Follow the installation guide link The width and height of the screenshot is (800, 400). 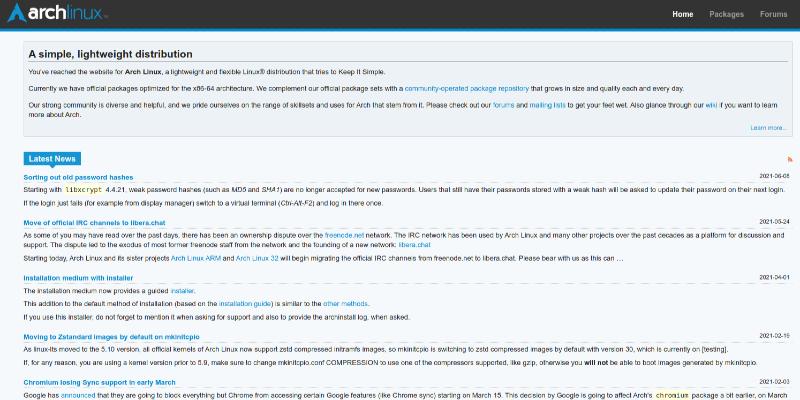point(250,302)
